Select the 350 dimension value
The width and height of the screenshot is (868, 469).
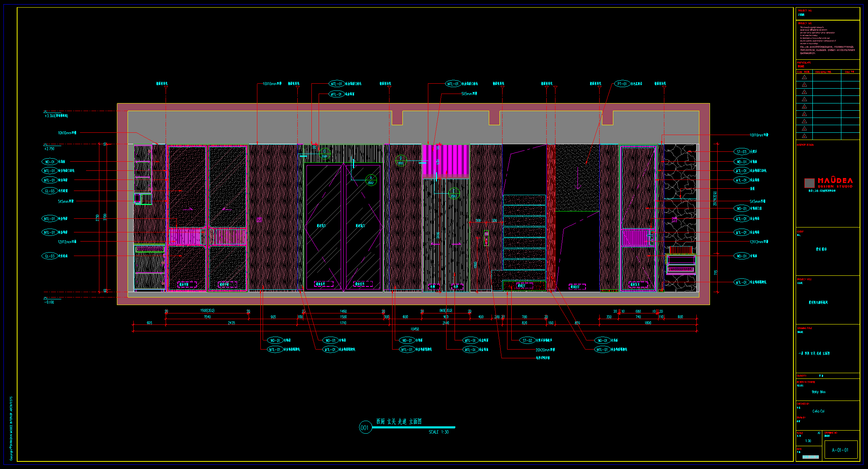coord(609,317)
